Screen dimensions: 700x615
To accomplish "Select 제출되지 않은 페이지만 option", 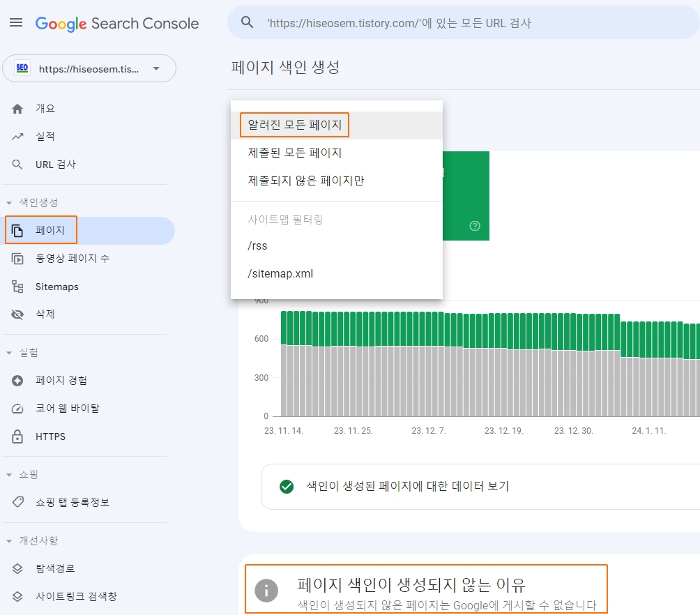I will point(306,181).
